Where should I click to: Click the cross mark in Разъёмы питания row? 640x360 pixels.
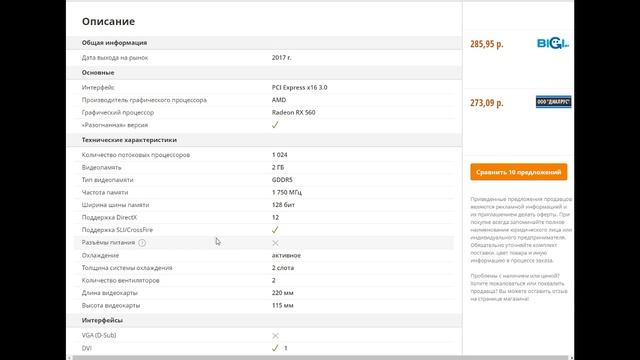[275, 243]
